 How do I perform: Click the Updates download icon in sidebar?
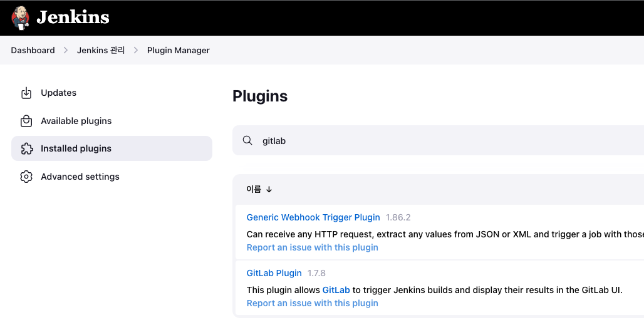tap(26, 93)
